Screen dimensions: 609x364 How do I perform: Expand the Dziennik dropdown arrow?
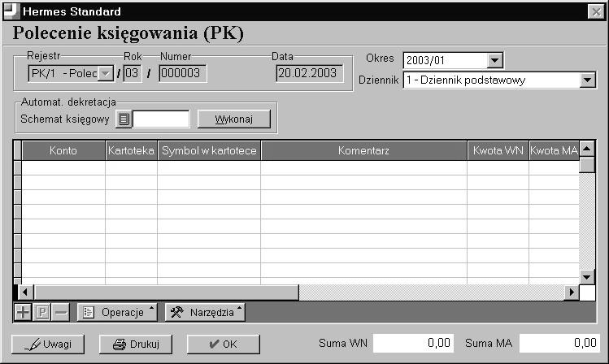click(588, 80)
